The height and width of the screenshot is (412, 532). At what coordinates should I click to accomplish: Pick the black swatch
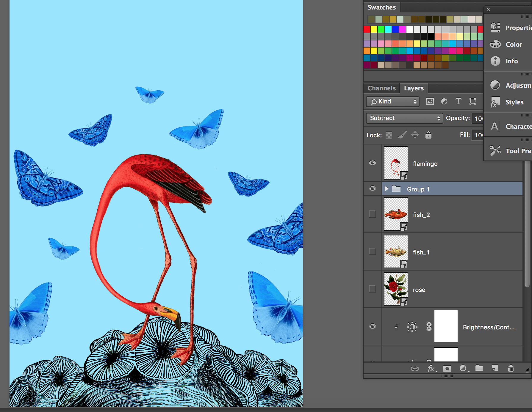click(x=431, y=37)
